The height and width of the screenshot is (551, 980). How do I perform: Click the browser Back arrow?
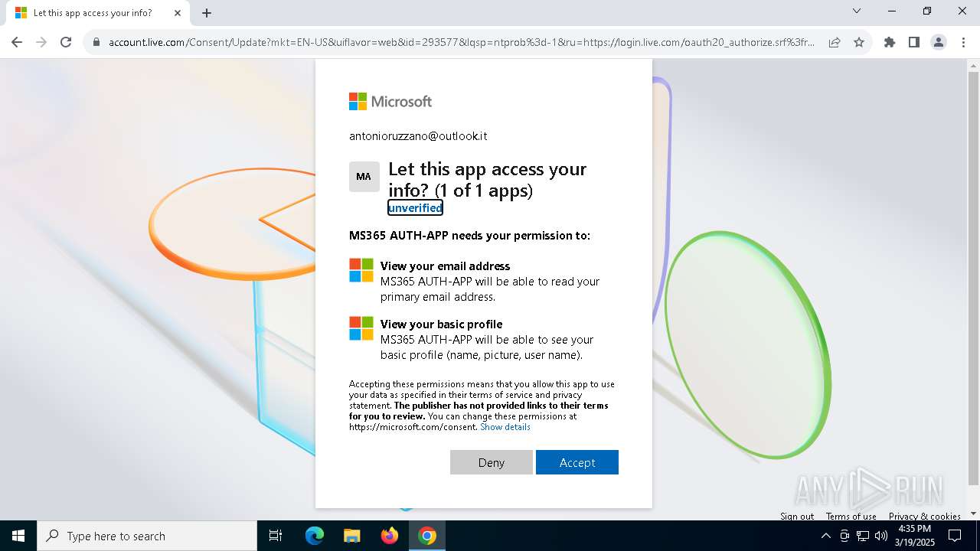click(17, 43)
